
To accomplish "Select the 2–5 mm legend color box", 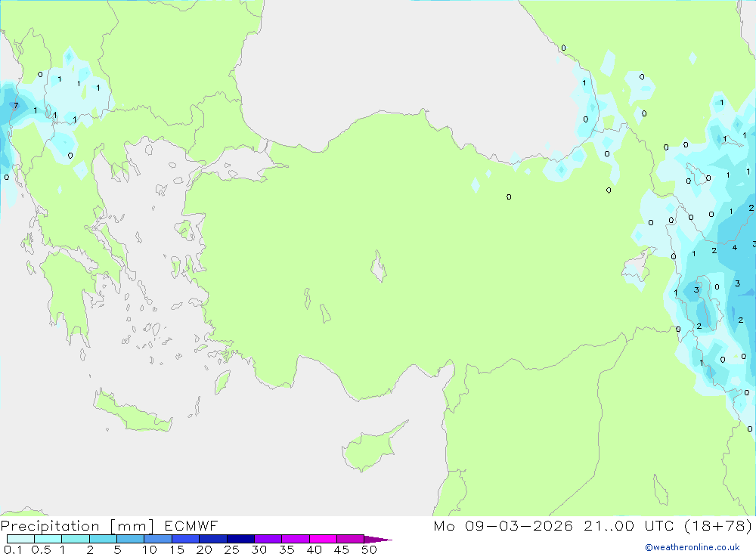I will 103,539.
